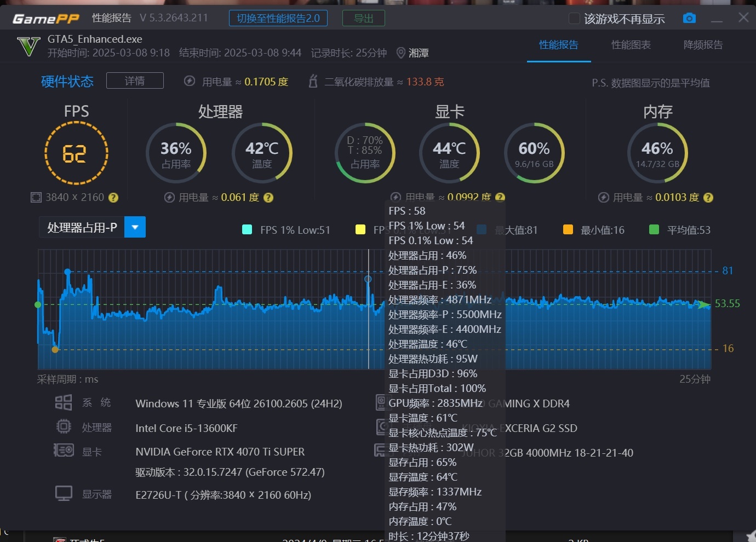Click the orange 最小值 legend swatch
Viewport: 756px width, 542px height.
pos(568,229)
